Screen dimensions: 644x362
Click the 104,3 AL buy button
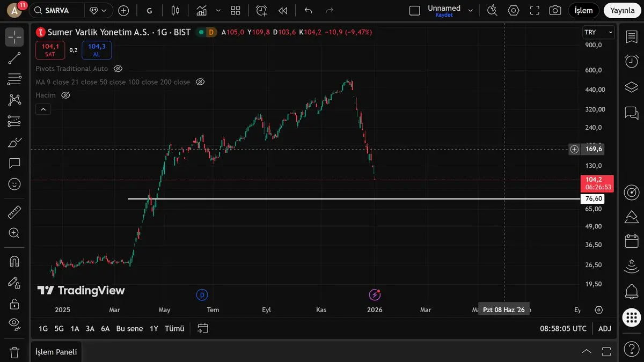click(x=97, y=50)
